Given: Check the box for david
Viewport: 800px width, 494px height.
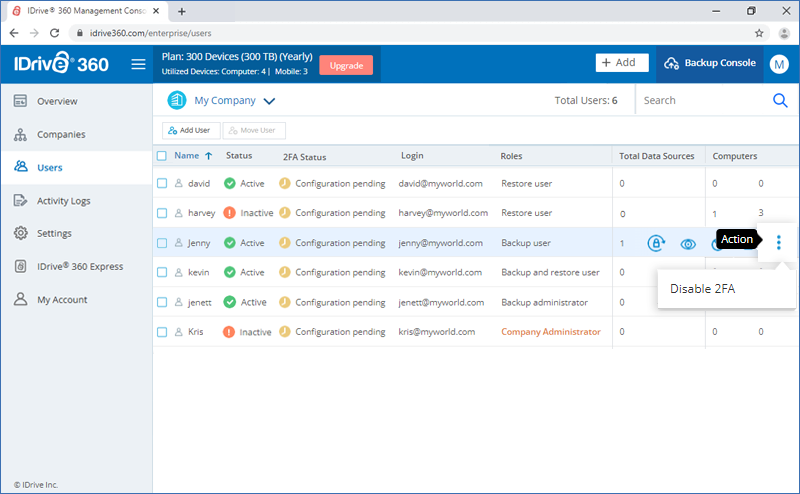Looking at the screenshot, I should pos(162,183).
